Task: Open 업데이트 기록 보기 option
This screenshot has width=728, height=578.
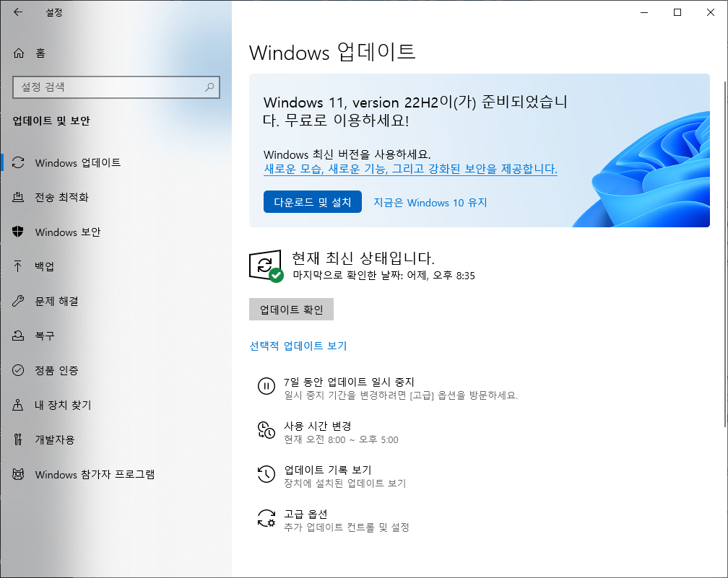Action: tap(327, 470)
